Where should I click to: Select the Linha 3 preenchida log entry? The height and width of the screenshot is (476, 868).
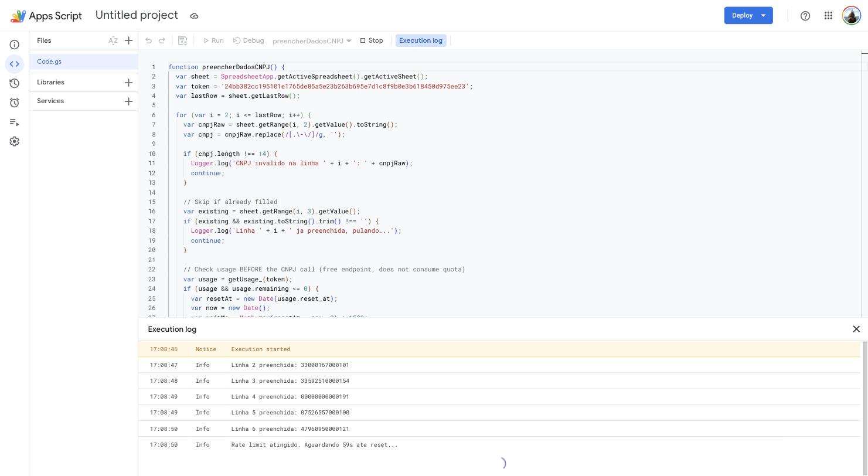coord(499,380)
